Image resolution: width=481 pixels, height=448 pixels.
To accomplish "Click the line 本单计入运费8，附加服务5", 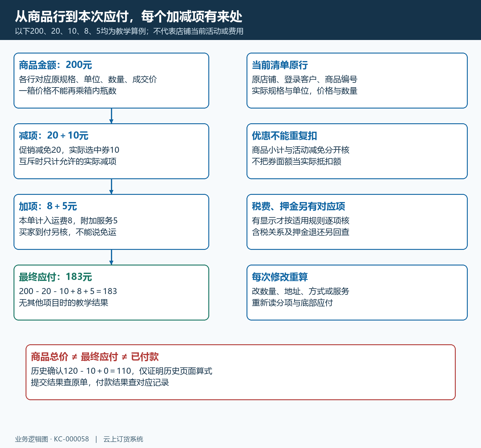I will pos(68,221).
